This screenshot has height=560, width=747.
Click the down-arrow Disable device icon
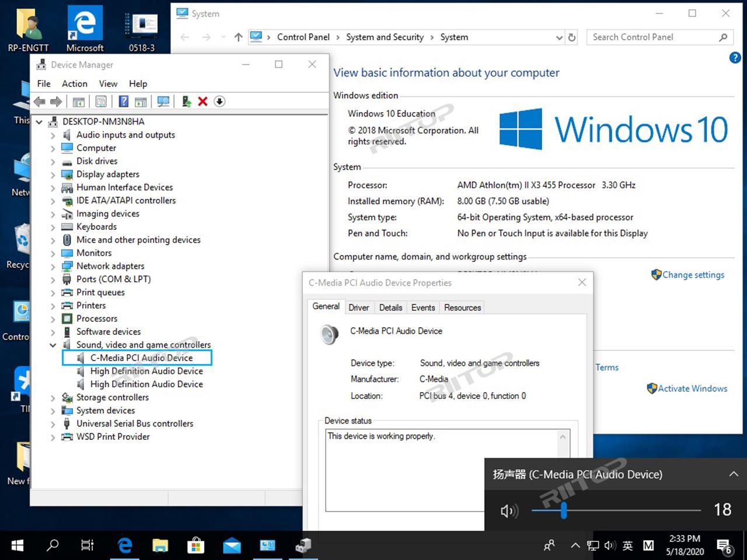click(219, 101)
